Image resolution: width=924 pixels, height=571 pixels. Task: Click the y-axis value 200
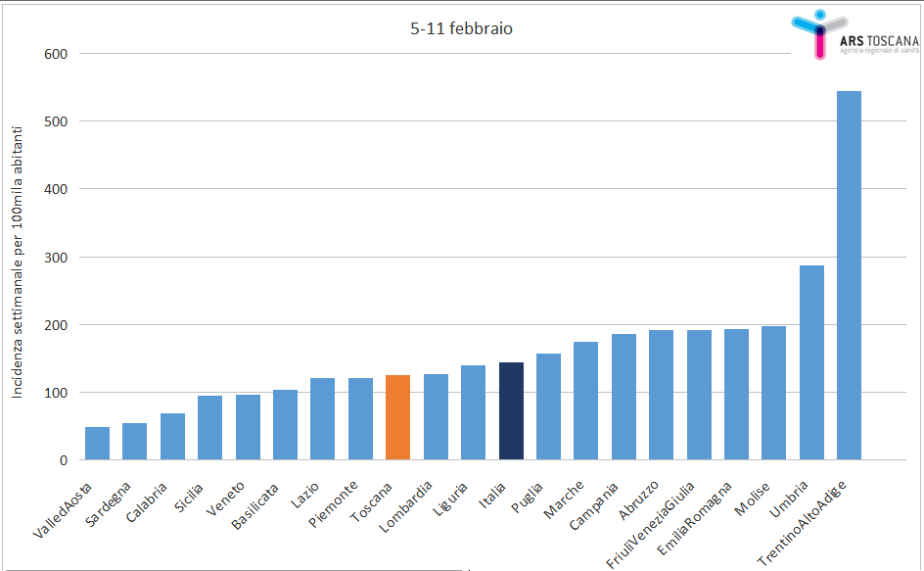56,325
